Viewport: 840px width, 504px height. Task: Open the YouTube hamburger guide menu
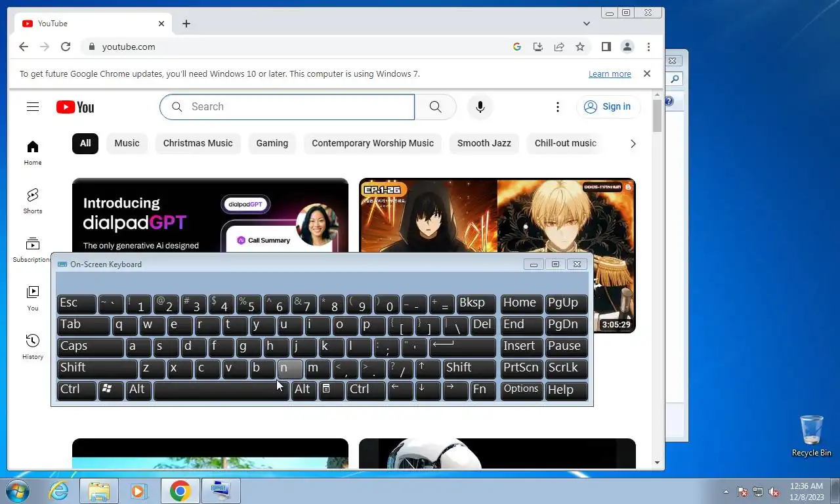tap(33, 107)
